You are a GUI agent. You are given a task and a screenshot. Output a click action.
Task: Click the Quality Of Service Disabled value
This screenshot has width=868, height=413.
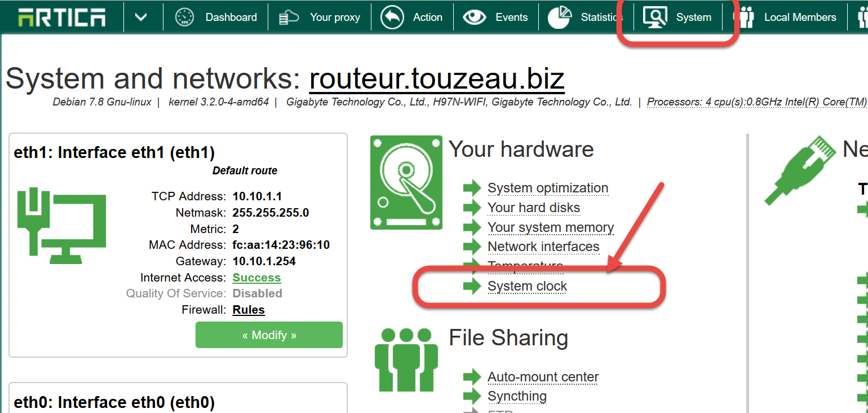click(257, 293)
